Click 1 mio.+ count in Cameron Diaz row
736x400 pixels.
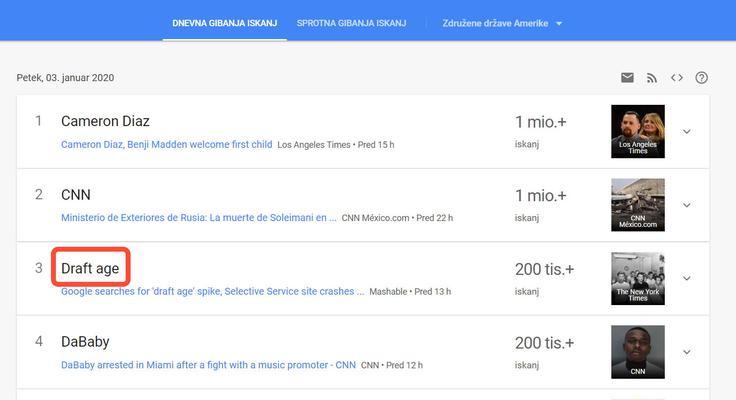tap(541, 122)
